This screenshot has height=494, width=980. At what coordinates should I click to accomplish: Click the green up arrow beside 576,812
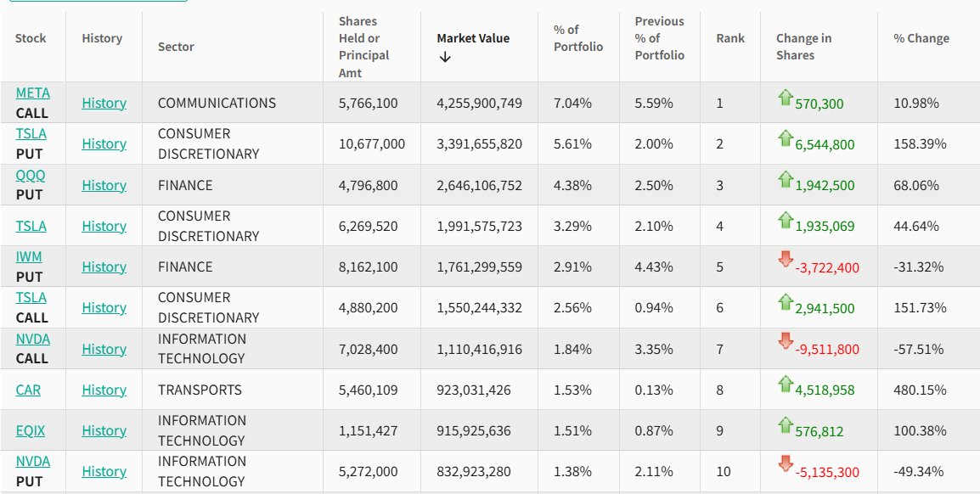coord(785,424)
